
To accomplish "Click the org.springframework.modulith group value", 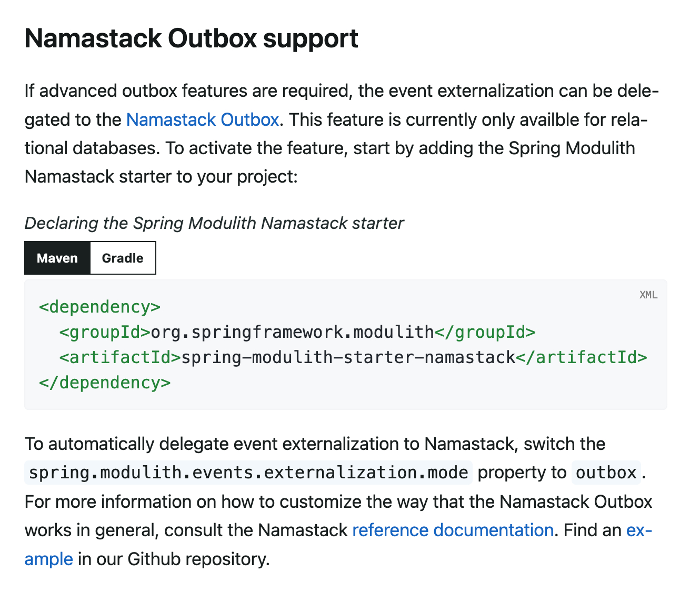I will point(292,332).
